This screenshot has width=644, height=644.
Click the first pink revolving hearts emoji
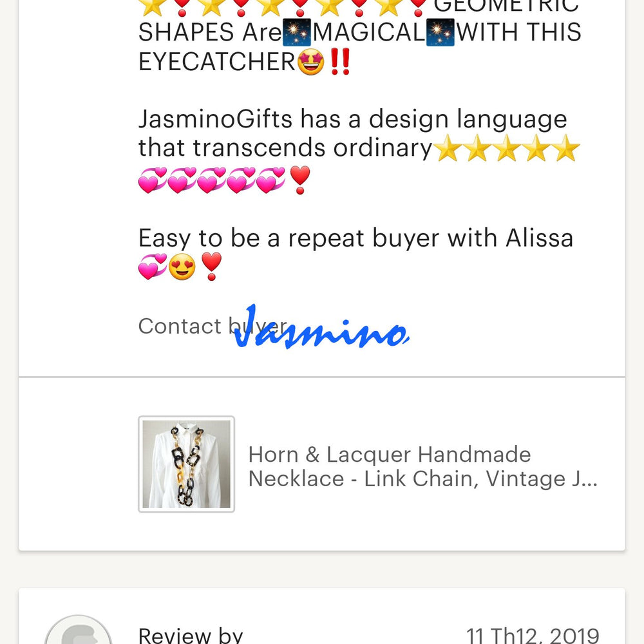(x=153, y=180)
